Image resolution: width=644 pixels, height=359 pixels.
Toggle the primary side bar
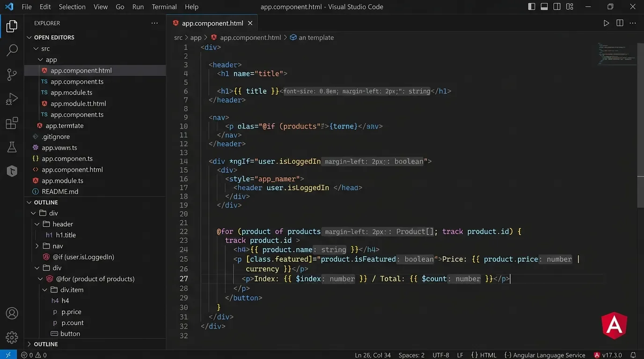pos(532,7)
